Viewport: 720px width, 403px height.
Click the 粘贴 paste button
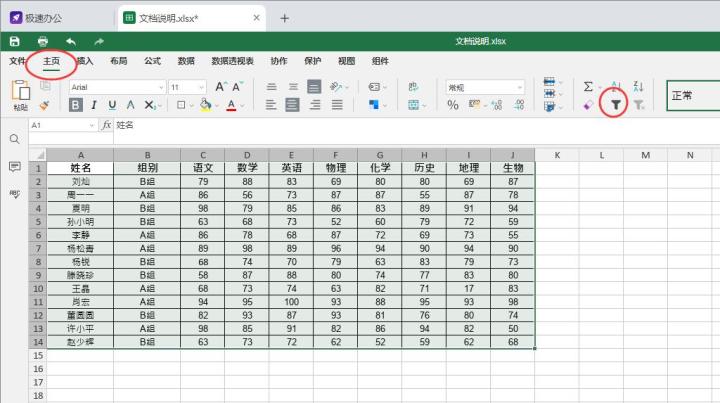(20, 95)
